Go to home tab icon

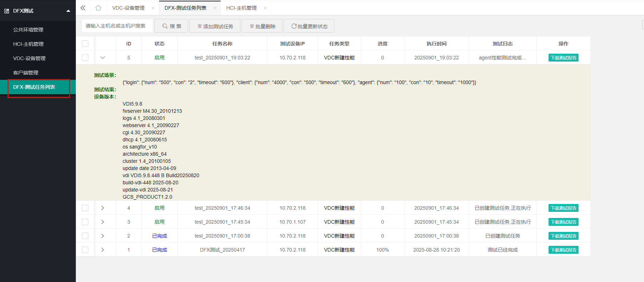98,8
